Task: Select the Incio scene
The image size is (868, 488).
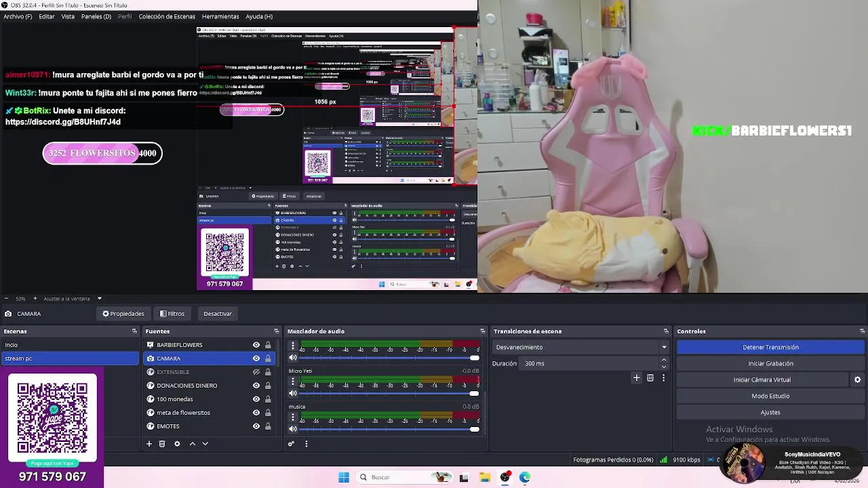Action: pyautogui.click(x=70, y=345)
